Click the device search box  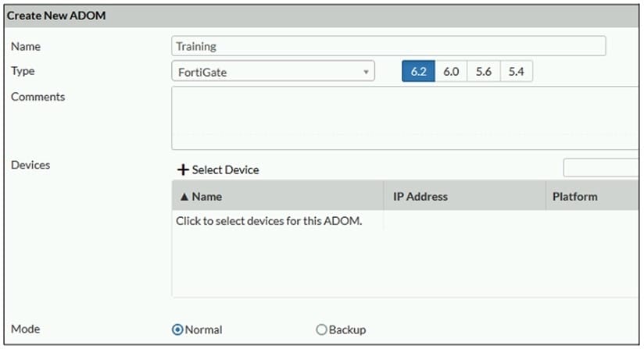point(602,168)
